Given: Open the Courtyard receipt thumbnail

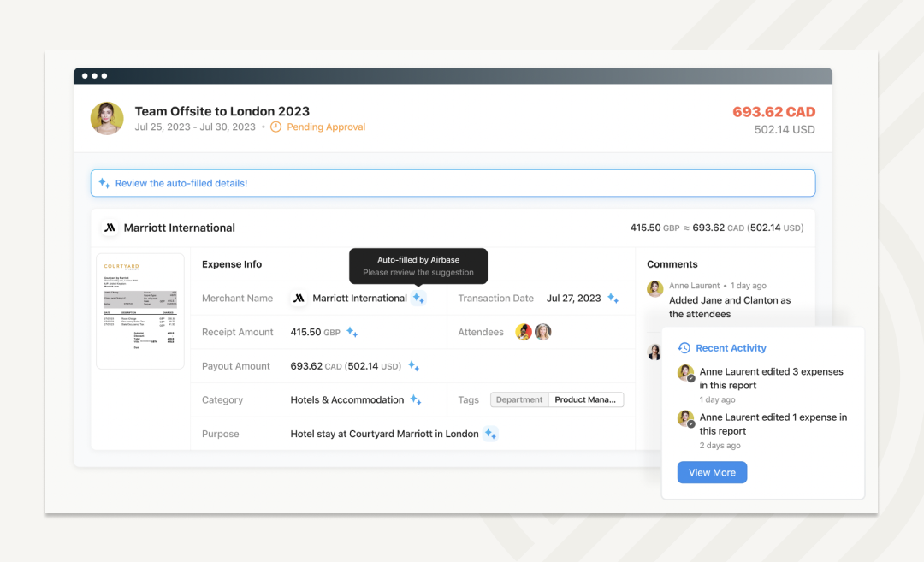Looking at the screenshot, I should [x=140, y=311].
